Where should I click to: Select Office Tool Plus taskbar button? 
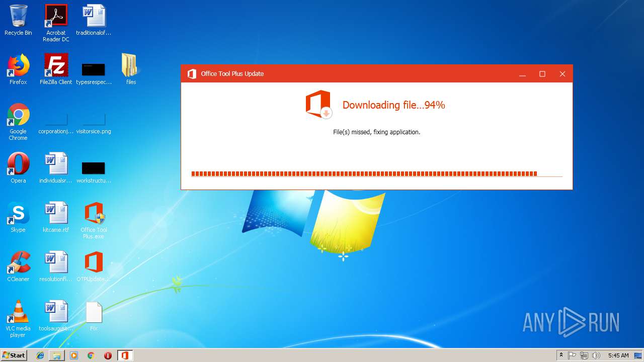(125, 355)
